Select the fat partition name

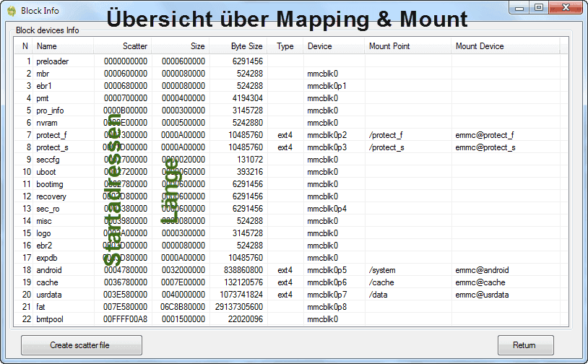click(x=40, y=307)
